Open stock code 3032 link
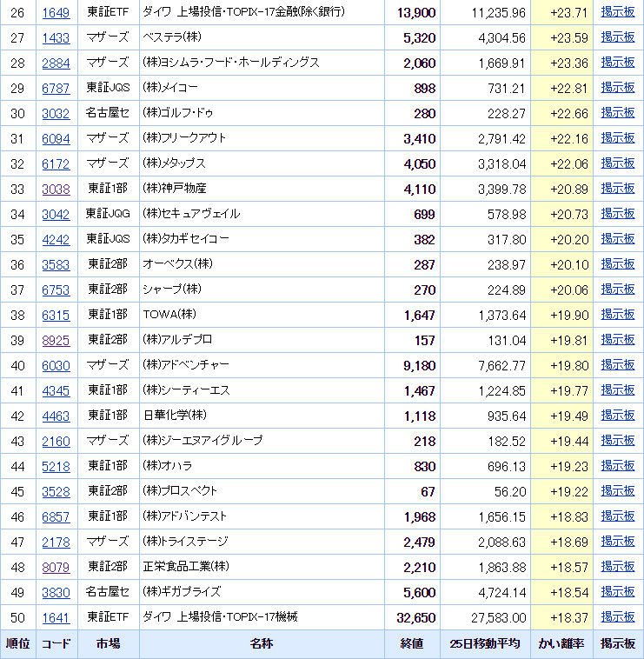The image size is (644, 659). [56, 114]
